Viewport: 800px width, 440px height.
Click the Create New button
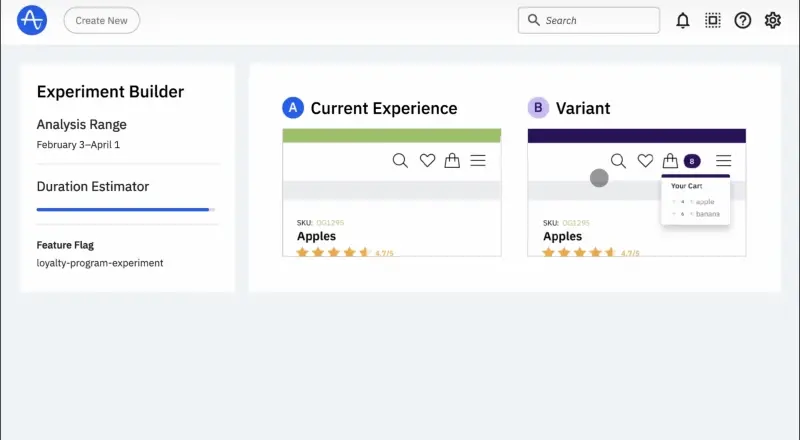point(102,20)
